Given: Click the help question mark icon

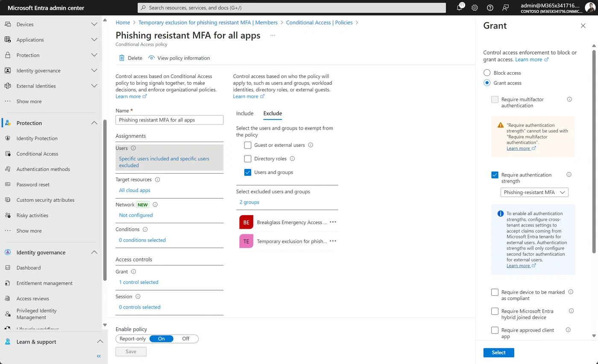Looking at the screenshot, I should point(490,8).
